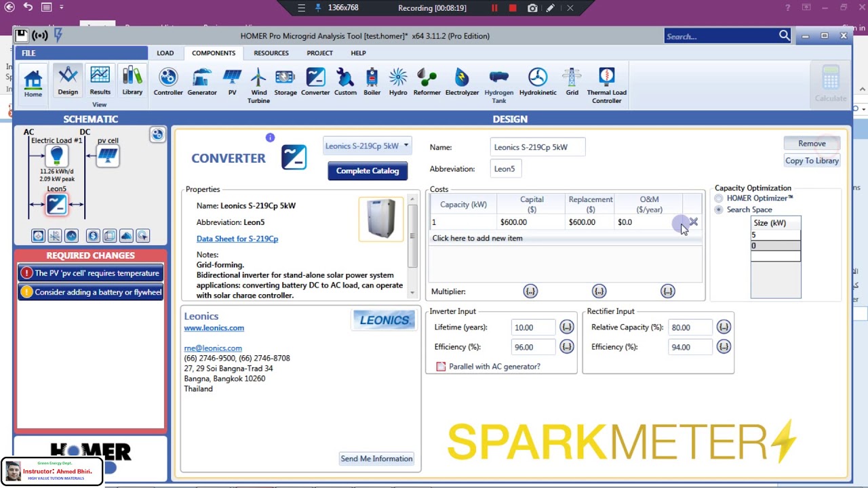
Task: Add a Controller component
Action: [x=168, y=83]
